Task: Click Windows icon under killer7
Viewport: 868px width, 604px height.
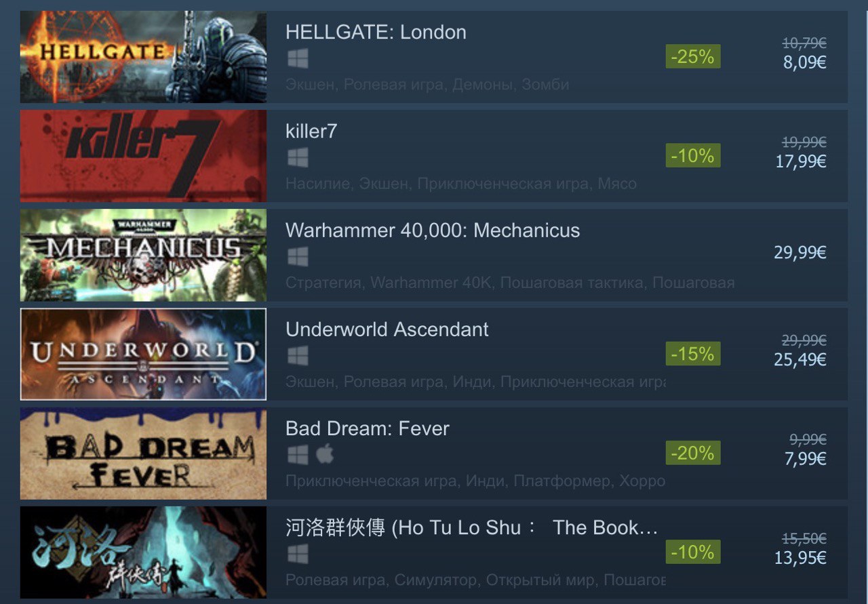Action: 298,158
